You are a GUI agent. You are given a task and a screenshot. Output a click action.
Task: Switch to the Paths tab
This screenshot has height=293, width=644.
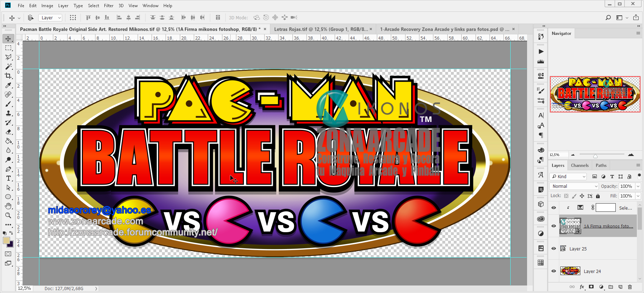(601, 165)
